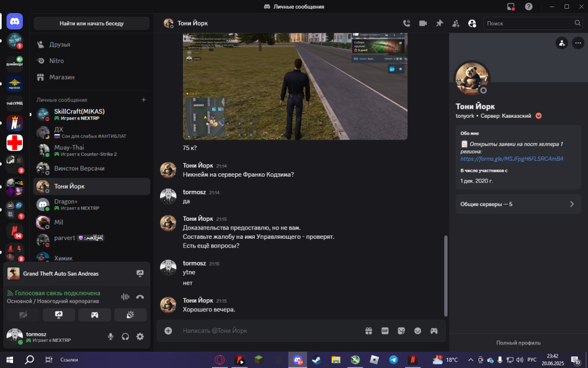Open the sticker picker

(x=401, y=331)
